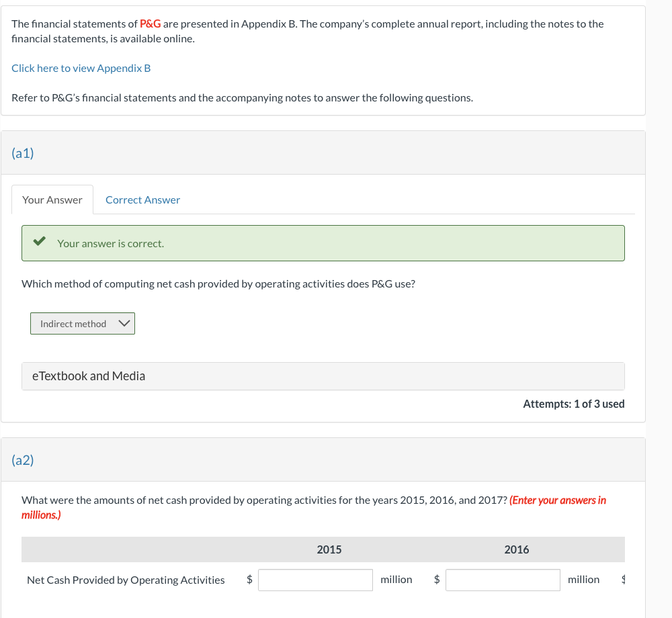Screen dimensions: 672x618
Task: Open the Indirect method answer dropdown
Action: (x=82, y=323)
